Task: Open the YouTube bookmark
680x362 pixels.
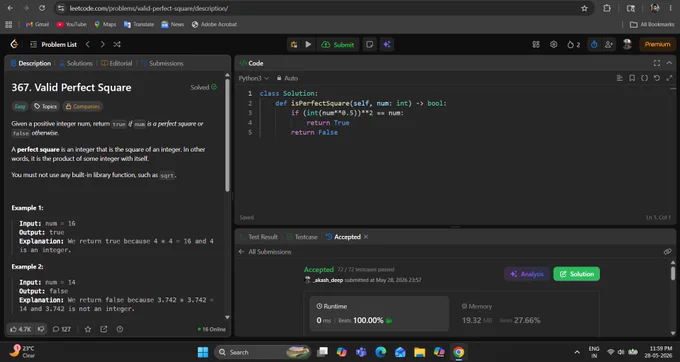Action: pos(71,24)
